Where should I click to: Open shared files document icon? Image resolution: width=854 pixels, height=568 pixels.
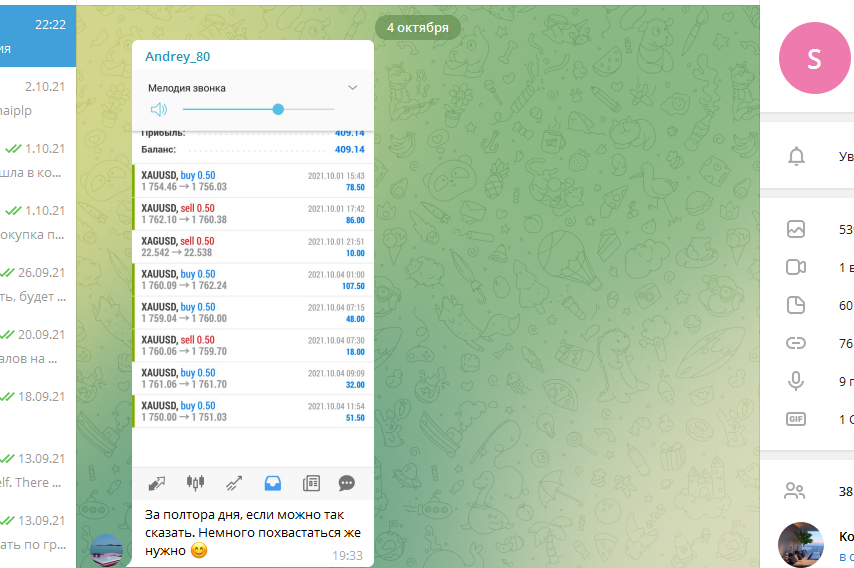796,305
